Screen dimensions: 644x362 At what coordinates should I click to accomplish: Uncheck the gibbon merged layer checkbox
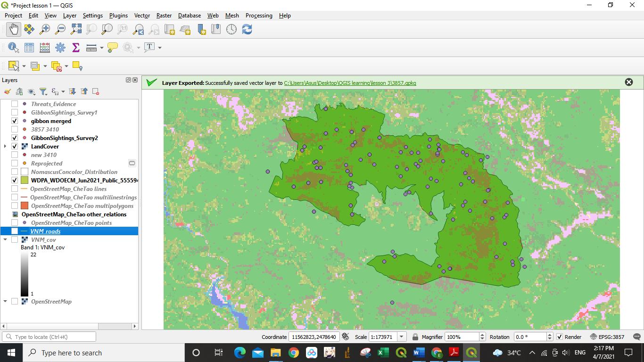coord(15,121)
